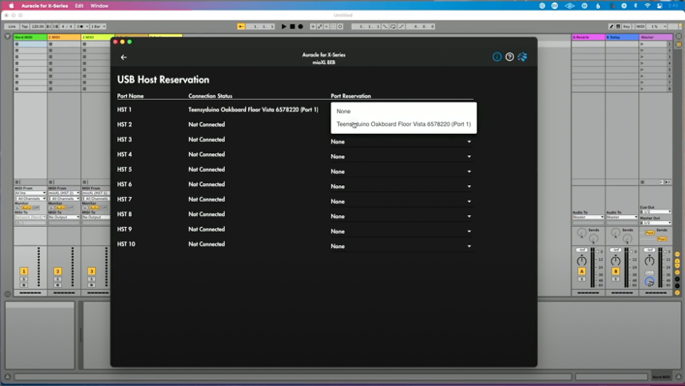
Task: Open HST 7 port reservation dropdown
Action: [x=401, y=201]
